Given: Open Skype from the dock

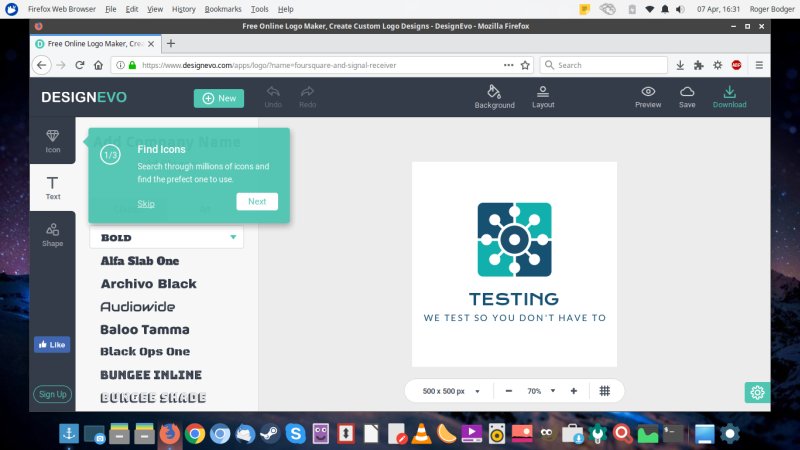Looking at the screenshot, I should pos(295,434).
